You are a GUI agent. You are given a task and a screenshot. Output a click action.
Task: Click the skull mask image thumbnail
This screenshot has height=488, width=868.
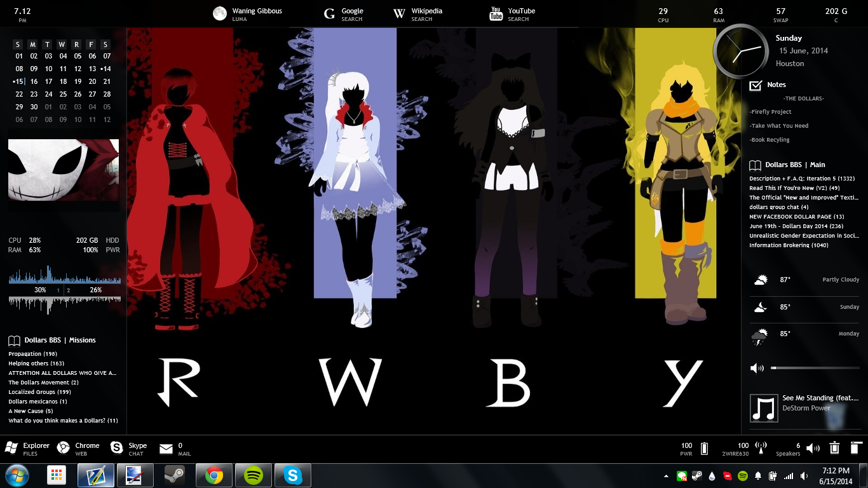point(64,170)
